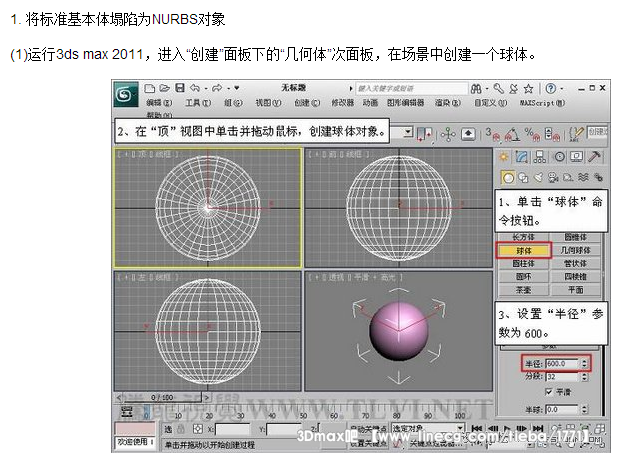Click the Redo arrow icon
The width and height of the screenshot is (618, 453).
point(217,88)
